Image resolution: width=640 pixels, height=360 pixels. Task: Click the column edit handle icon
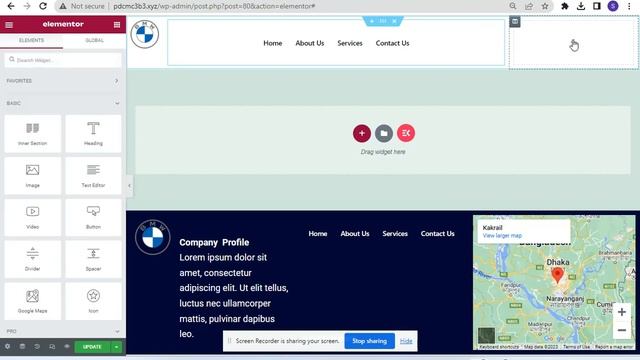pyautogui.click(x=515, y=22)
